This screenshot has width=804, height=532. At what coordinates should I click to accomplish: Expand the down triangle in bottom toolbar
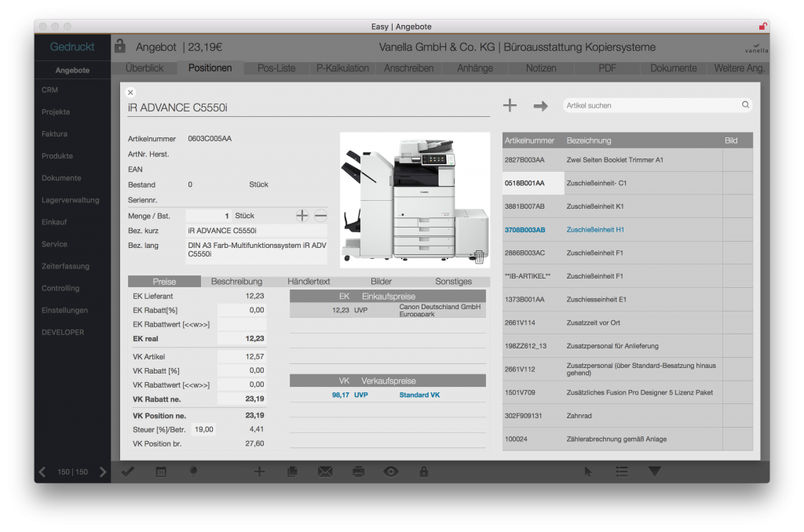[655, 471]
